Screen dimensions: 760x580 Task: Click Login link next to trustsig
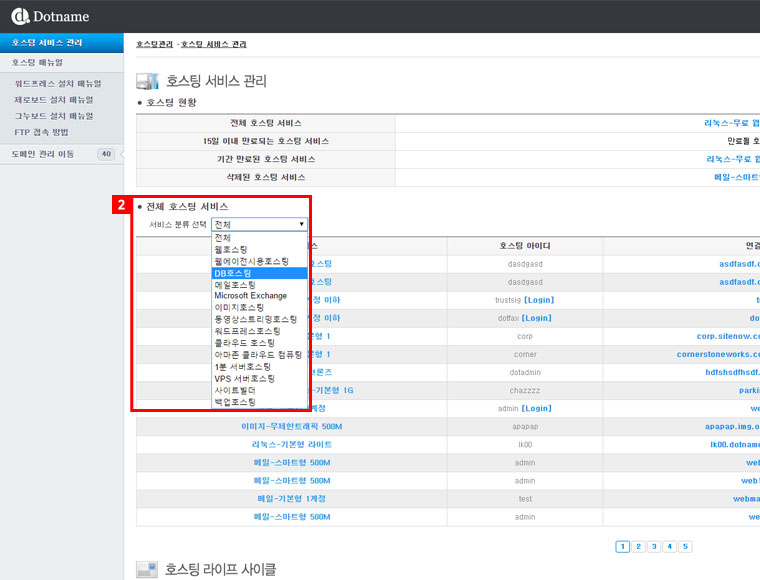click(x=537, y=300)
